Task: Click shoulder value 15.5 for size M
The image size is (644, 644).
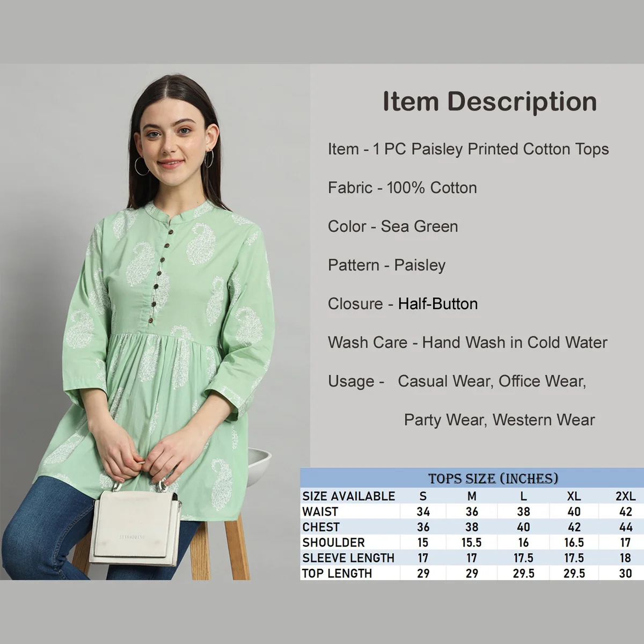Action: [x=472, y=543]
